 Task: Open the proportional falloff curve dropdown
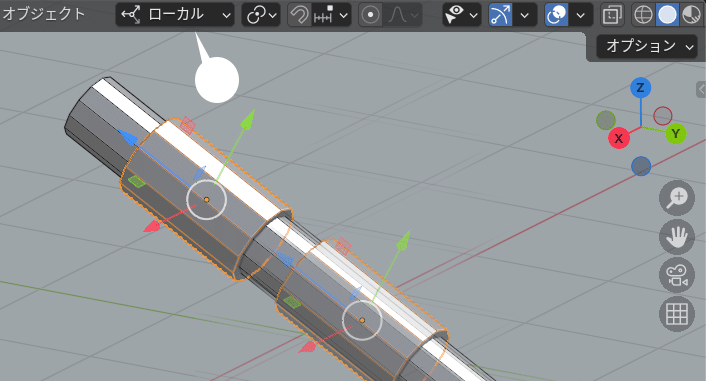[x=403, y=15]
